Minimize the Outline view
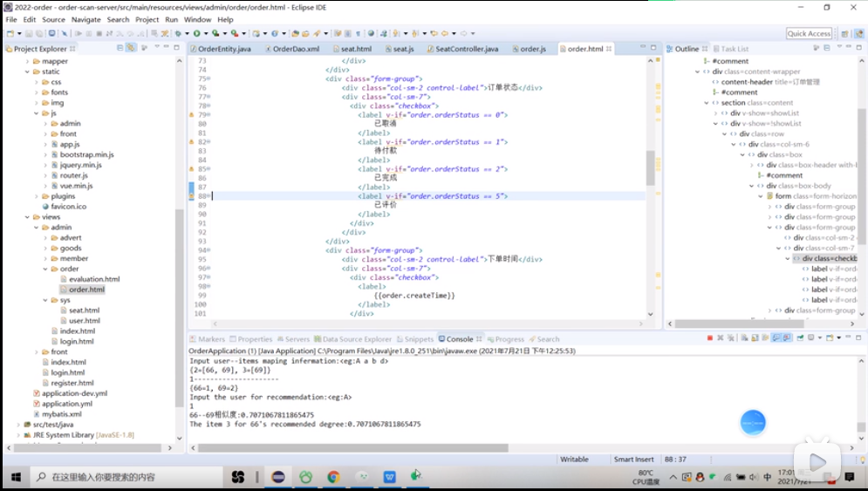Image resolution: width=868 pixels, height=491 pixels. coord(848,47)
